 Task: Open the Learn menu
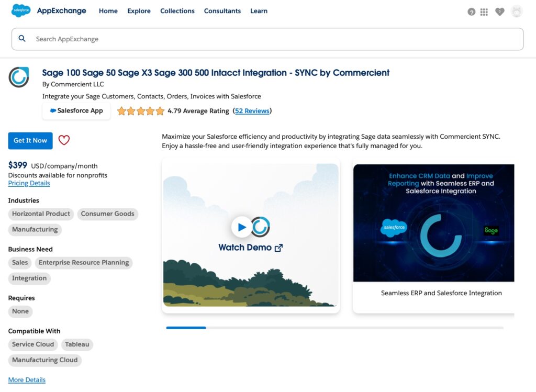click(259, 11)
